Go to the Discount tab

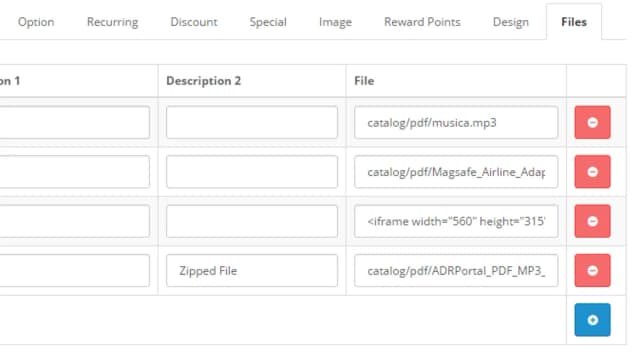point(194,22)
